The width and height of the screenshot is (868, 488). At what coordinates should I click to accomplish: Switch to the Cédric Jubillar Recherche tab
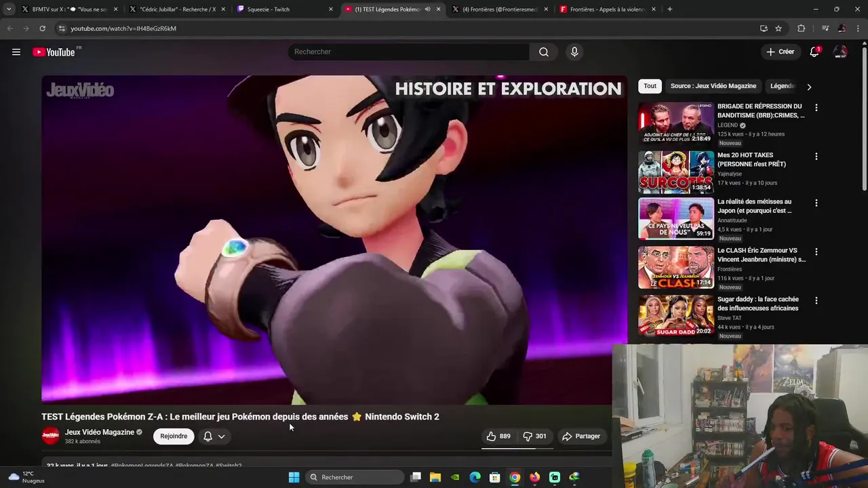178,9
